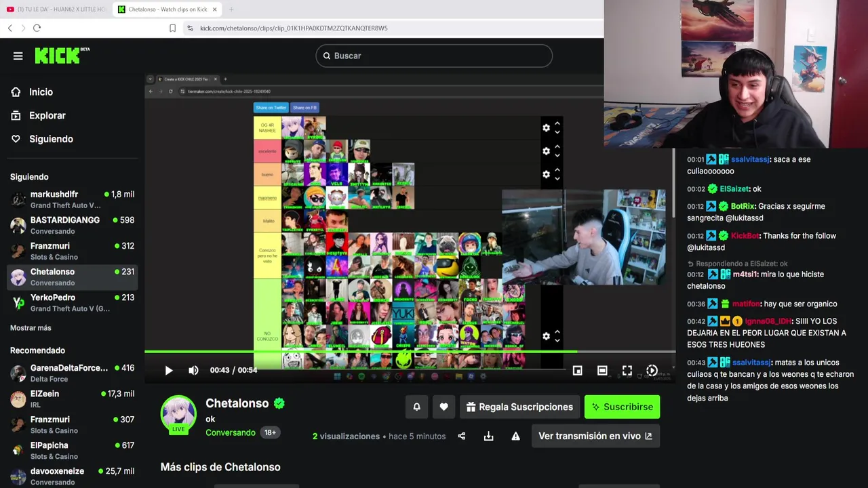This screenshot has width=868, height=488.
Task: Open GarenaDeltaForce recommended channel
Action: pyautogui.click(x=73, y=373)
